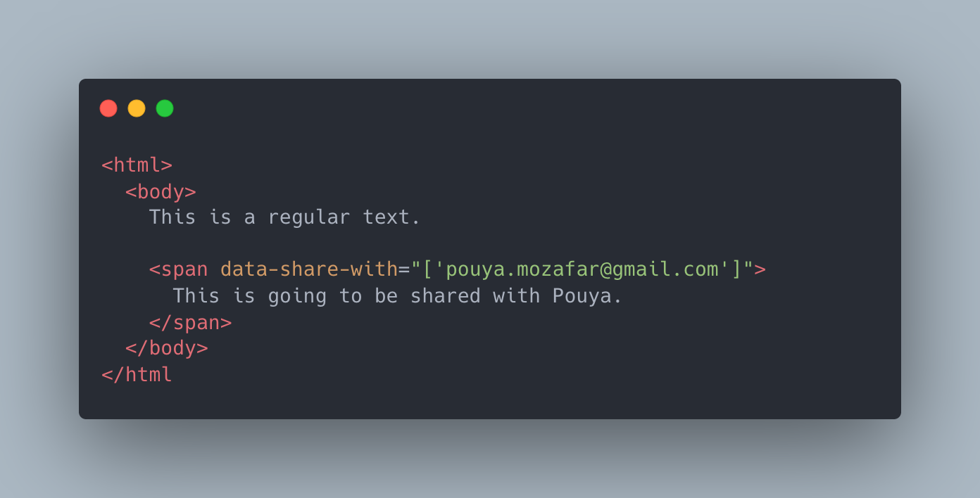Viewport: 980px width, 498px height.
Task: Click the opening 'span' tag name
Action: pyautogui.click(x=184, y=269)
